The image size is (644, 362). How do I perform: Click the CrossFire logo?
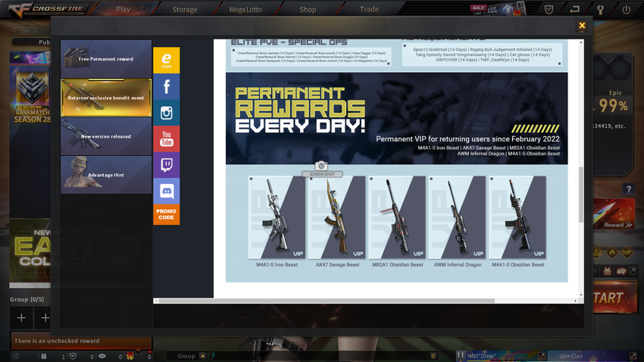[48, 9]
